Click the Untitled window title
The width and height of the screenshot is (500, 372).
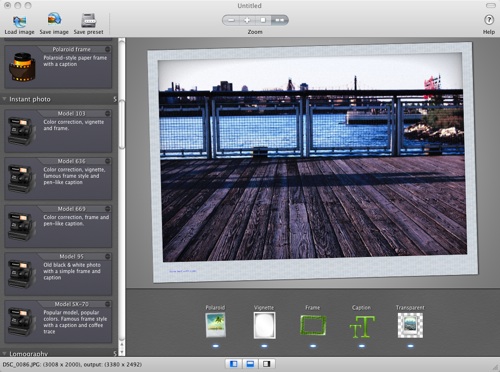[x=249, y=6]
